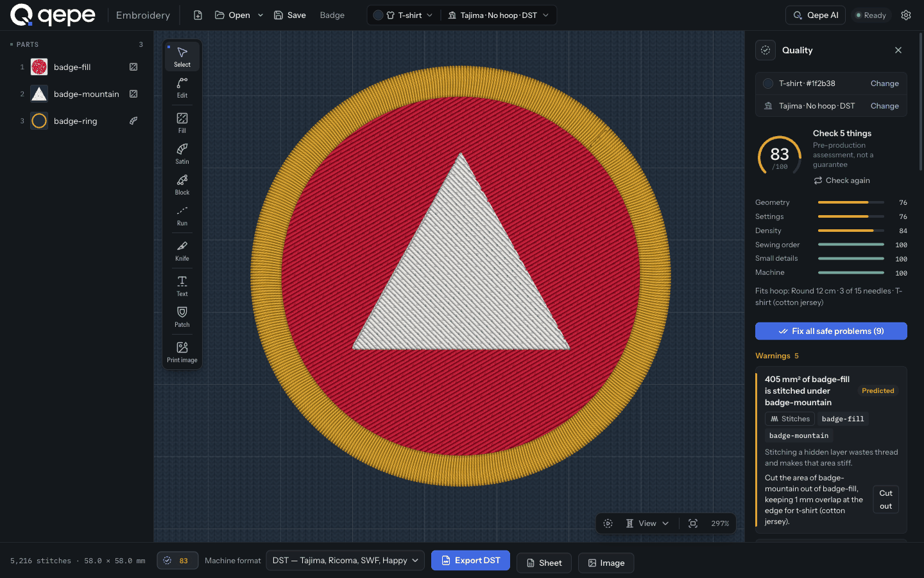Open the T-shirt garment dropdown in the top bar
The height and width of the screenshot is (578, 924).
click(x=404, y=15)
